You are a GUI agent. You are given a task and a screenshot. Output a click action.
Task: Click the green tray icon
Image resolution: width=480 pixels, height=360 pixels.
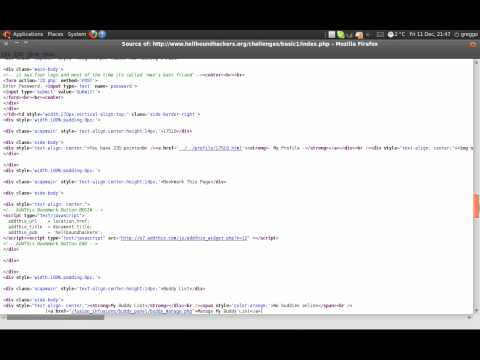(x=341, y=34)
